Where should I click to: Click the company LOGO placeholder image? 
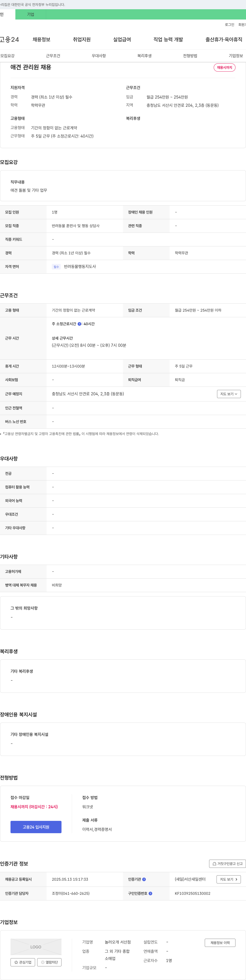click(36, 947)
